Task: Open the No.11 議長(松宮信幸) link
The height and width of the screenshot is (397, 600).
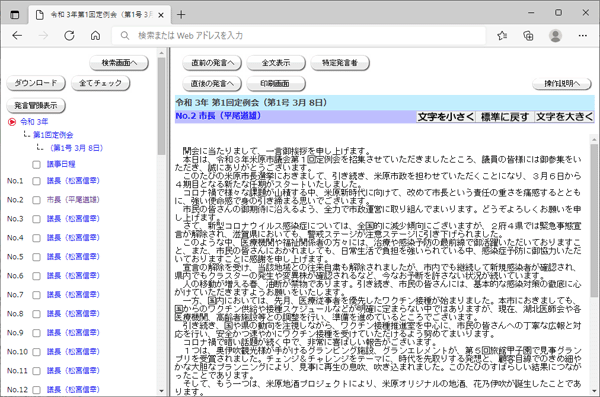Action: (73, 371)
